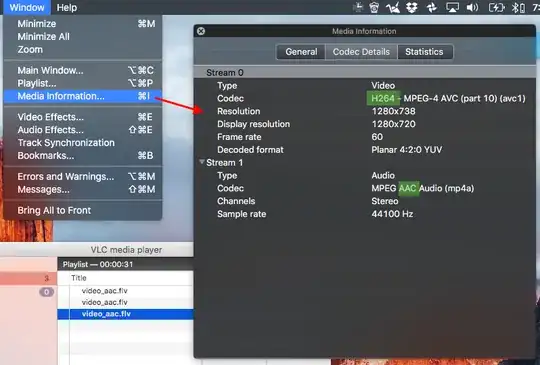540x365 pixels.
Task: Click the battery charging status icon
Action: (496, 7)
